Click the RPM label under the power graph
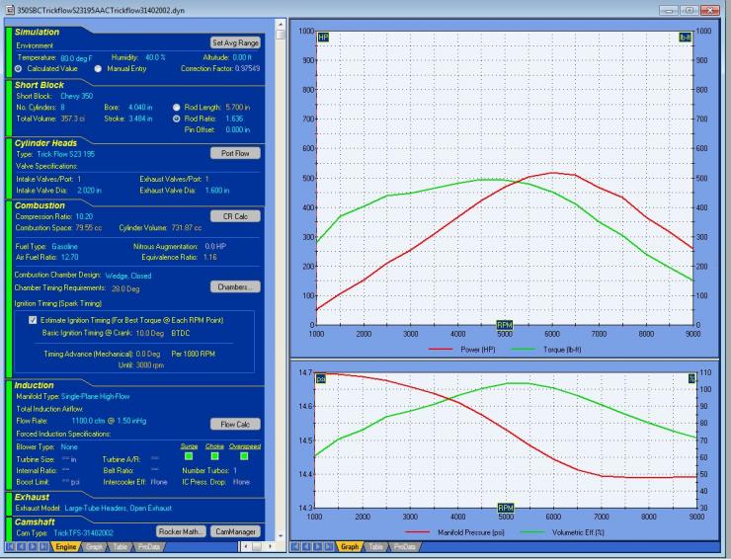 pos(505,325)
